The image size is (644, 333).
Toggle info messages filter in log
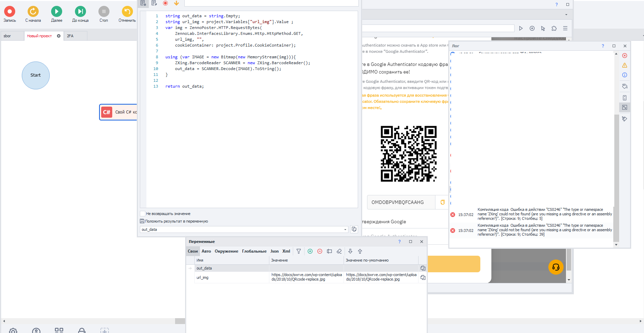click(625, 75)
